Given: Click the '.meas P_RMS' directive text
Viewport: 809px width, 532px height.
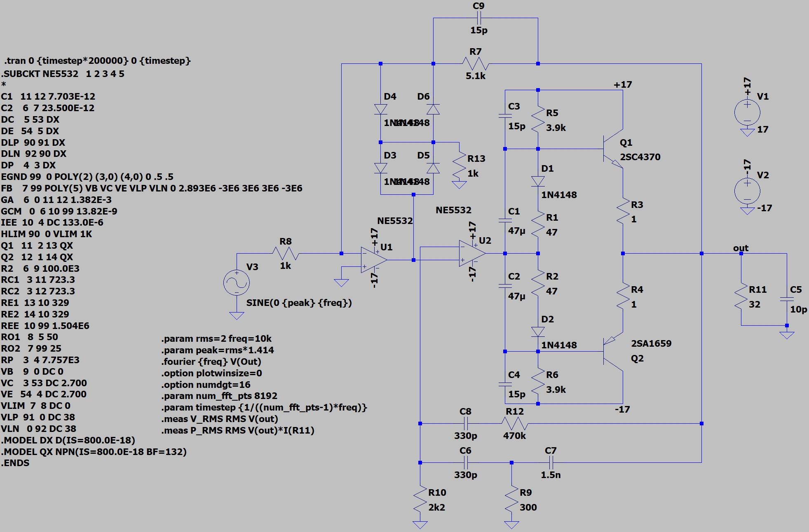Looking at the screenshot, I should click(238, 430).
